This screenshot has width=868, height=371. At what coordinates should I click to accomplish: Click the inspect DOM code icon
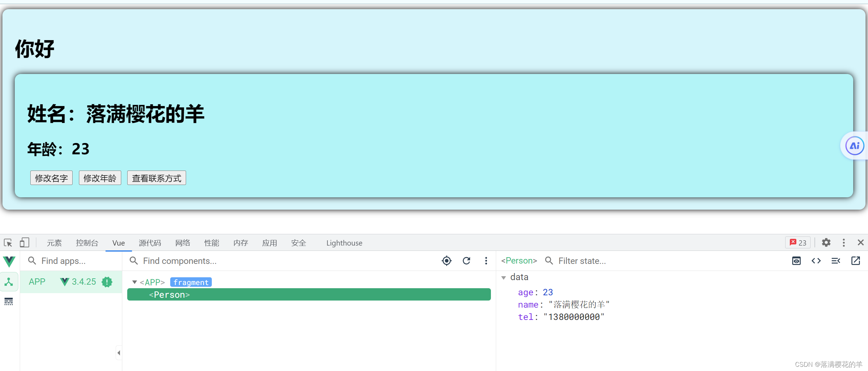[816, 261]
